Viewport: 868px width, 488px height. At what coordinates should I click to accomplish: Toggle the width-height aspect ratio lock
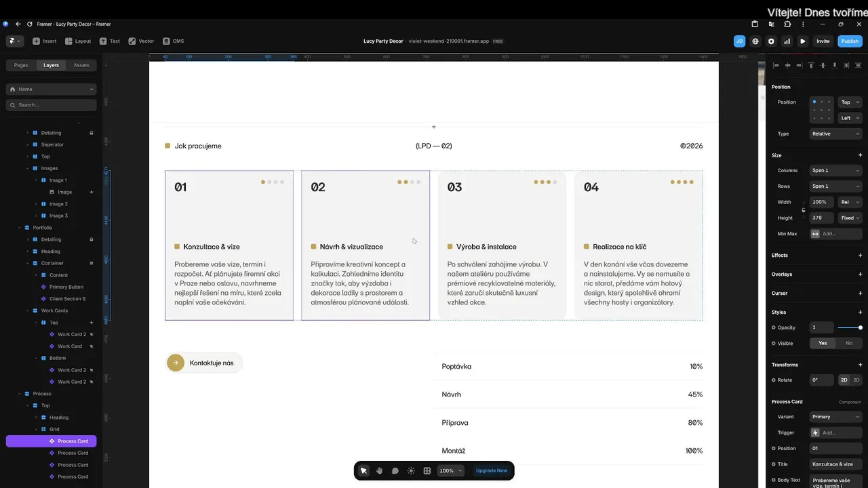(x=804, y=210)
